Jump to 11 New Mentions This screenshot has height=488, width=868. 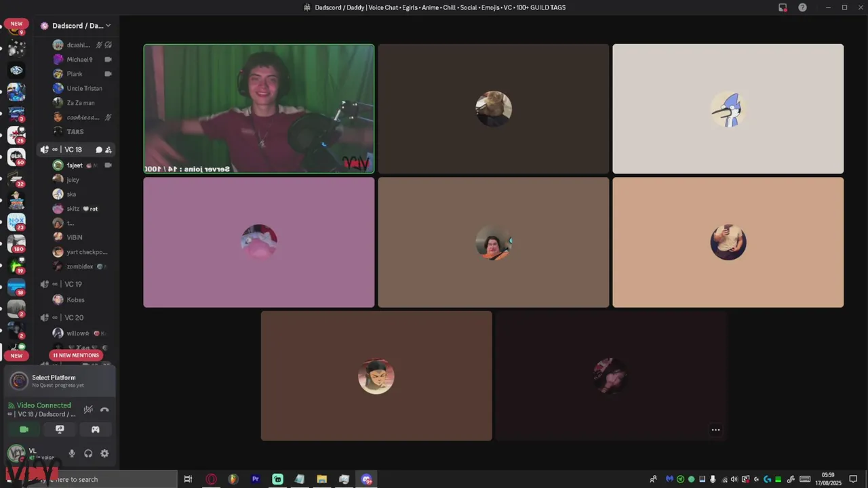pos(75,355)
